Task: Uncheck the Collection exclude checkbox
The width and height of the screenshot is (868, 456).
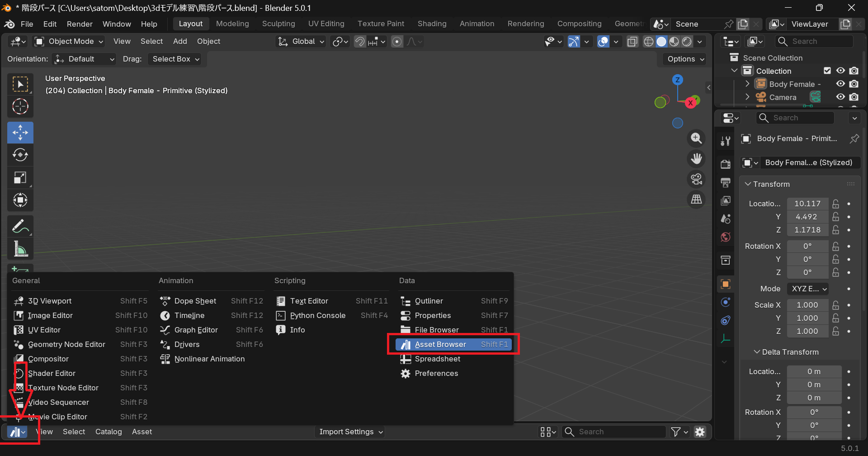Action: point(827,71)
